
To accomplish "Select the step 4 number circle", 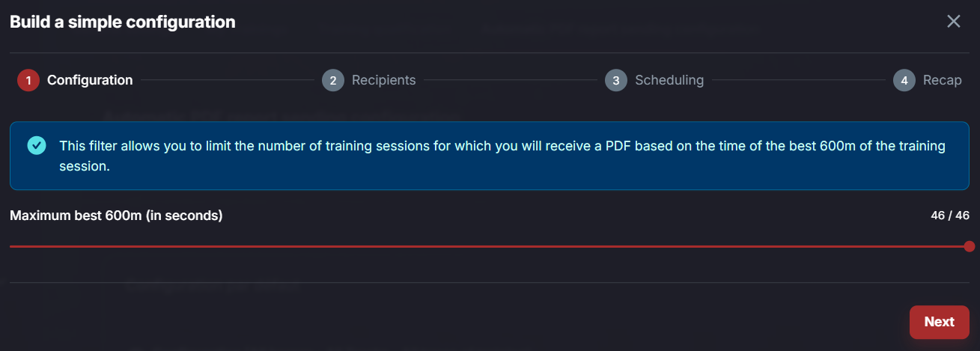I will pyautogui.click(x=904, y=80).
